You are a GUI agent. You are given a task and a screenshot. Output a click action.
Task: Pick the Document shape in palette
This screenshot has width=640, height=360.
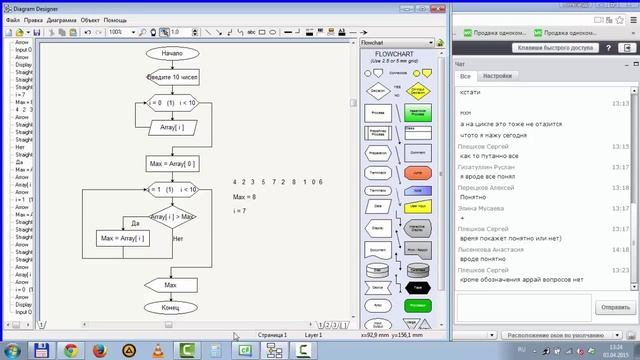[378, 250]
